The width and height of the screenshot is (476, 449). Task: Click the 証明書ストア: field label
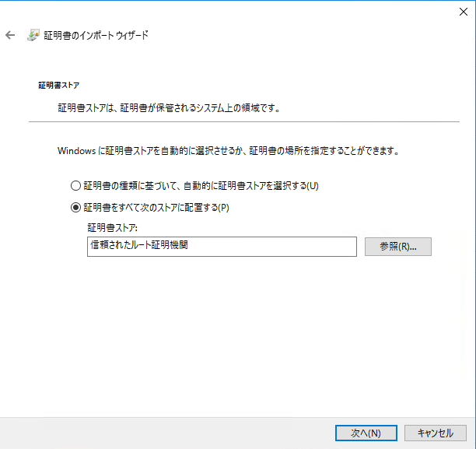pos(112,227)
